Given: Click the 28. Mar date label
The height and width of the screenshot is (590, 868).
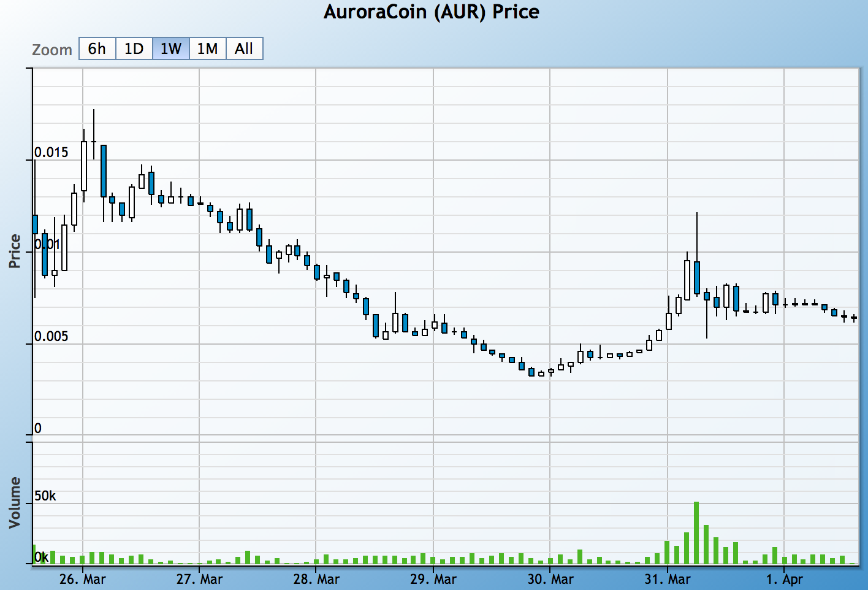Looking at the screenshot, I should tap(316, 579).
